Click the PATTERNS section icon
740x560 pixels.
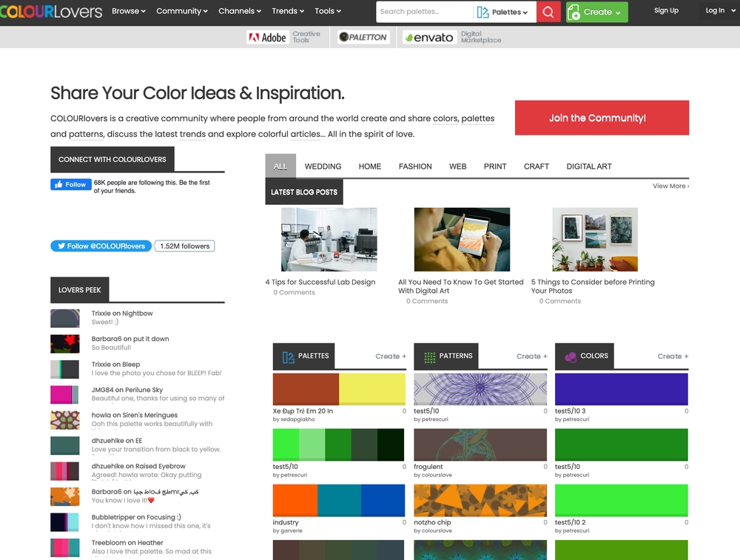pos(430,356)
